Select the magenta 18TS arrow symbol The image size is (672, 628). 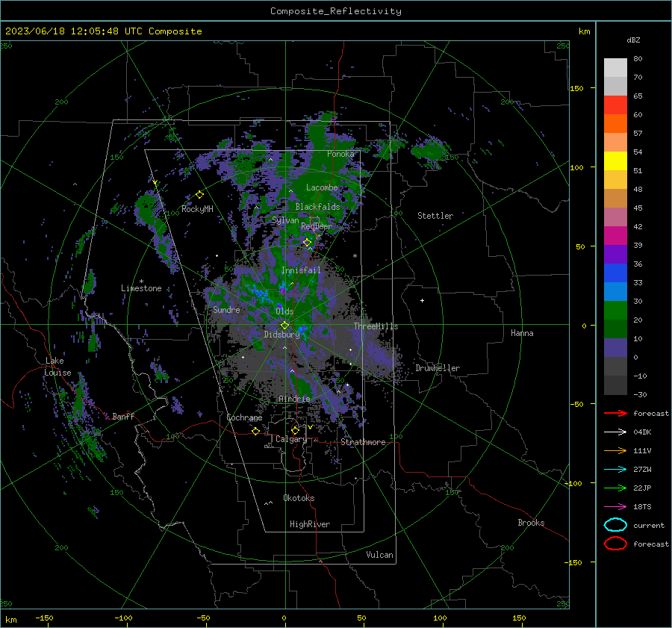615,507
